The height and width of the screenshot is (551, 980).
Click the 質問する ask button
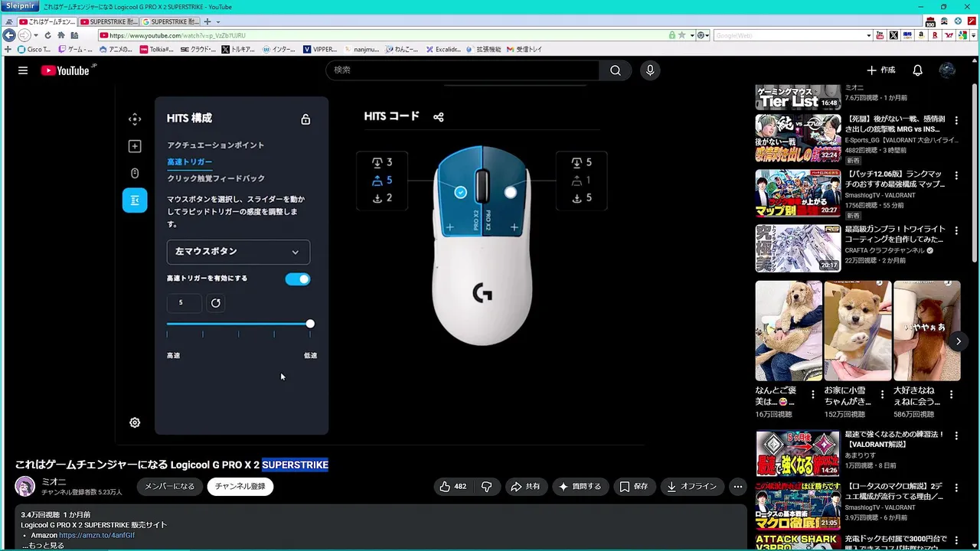580,486
